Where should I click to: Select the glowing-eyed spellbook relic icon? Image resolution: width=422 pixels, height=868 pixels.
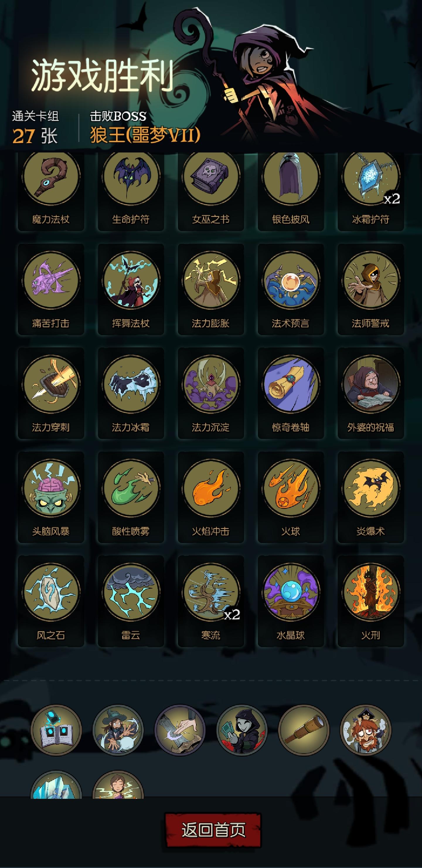[x=56, y=730]
